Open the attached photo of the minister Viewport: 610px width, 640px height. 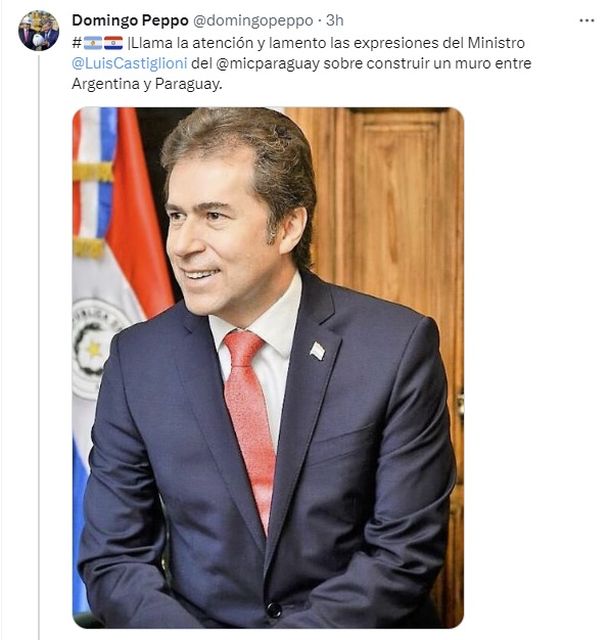[268, 367]
